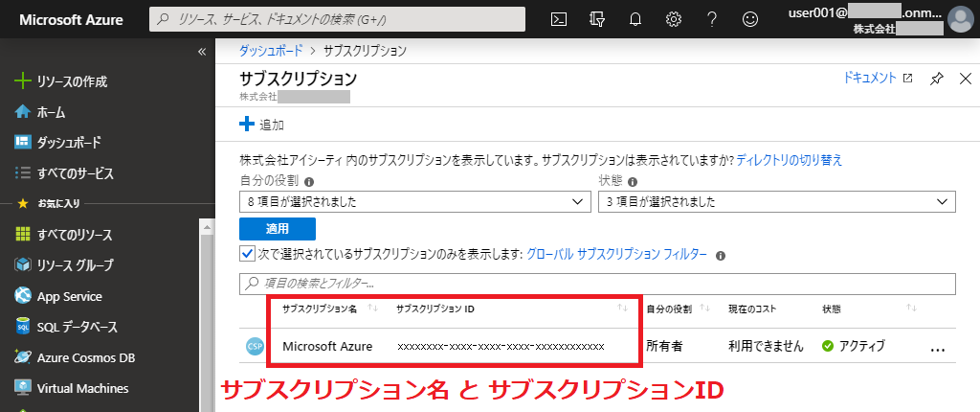Show info icon next to global subscription filter
The width and height of the screenshot is (980, 412).
tap(721, 256)
